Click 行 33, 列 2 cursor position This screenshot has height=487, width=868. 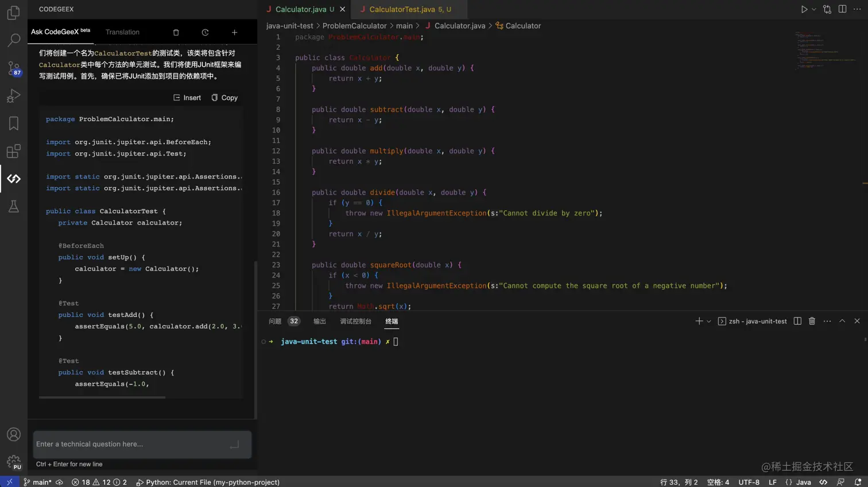679,482
